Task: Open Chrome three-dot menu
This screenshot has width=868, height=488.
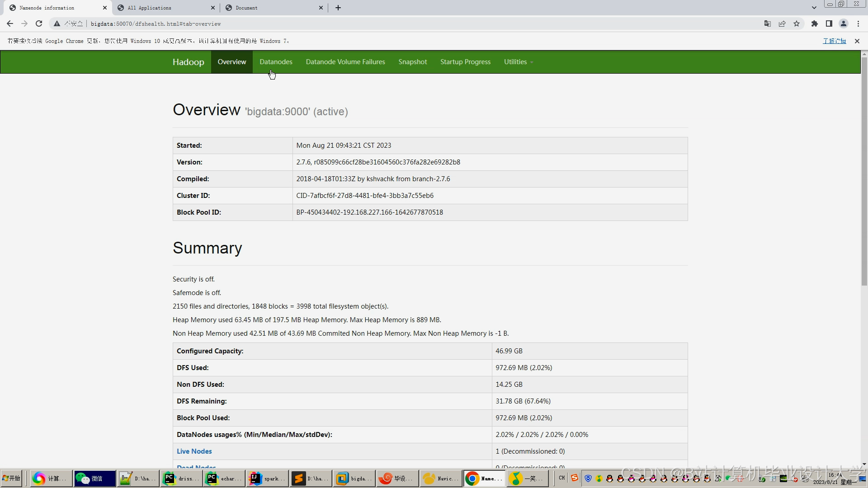Action: click(x=858, y=23)
